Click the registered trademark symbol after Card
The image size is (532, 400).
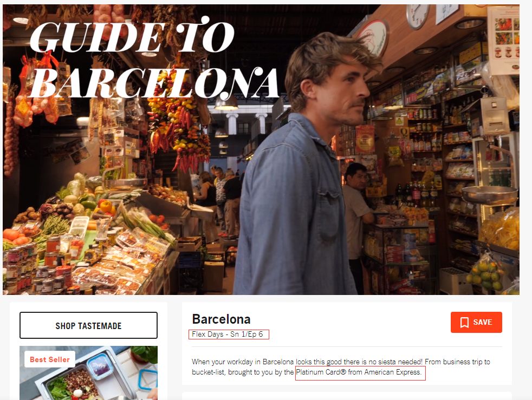(x=343, y=372)
